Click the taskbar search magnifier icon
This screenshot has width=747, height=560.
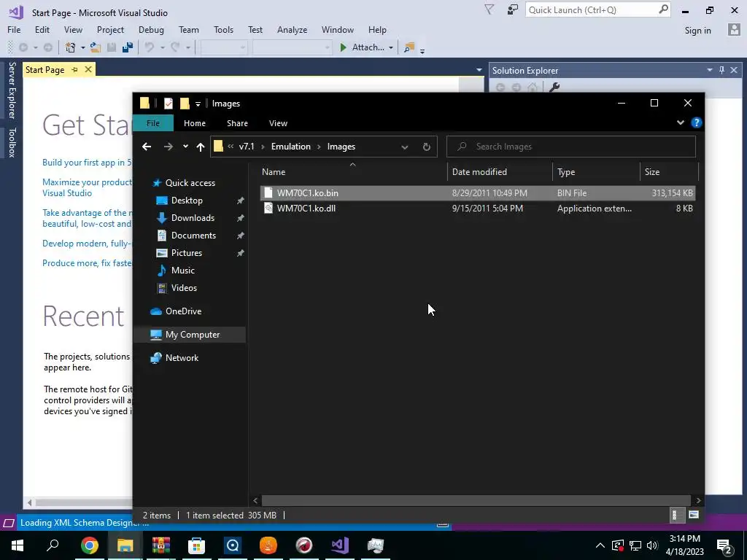[53, 545]
